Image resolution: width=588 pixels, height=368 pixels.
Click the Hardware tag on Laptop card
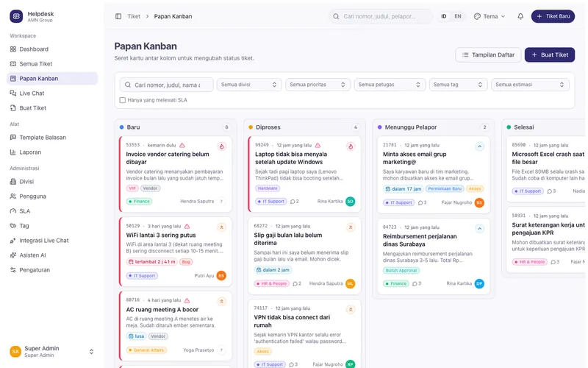click(268, 188)
